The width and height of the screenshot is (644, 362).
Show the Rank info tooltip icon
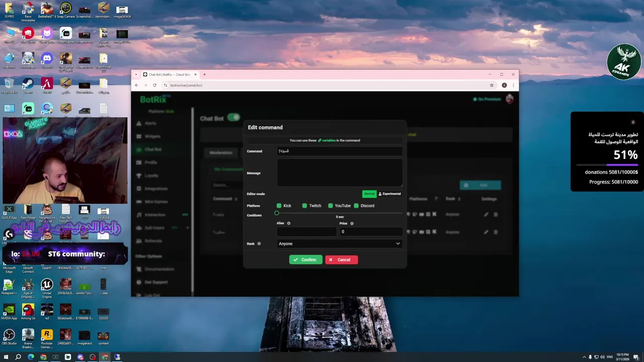pos(259,244)
